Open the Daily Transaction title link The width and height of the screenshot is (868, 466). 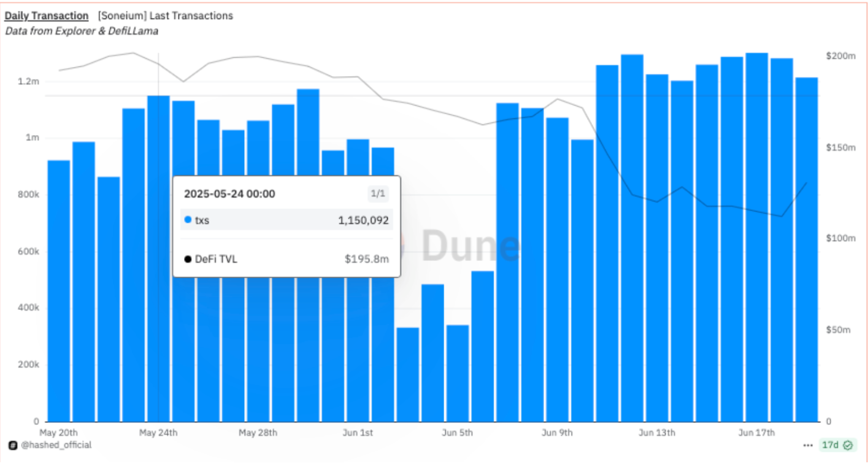tap(47, 16)
